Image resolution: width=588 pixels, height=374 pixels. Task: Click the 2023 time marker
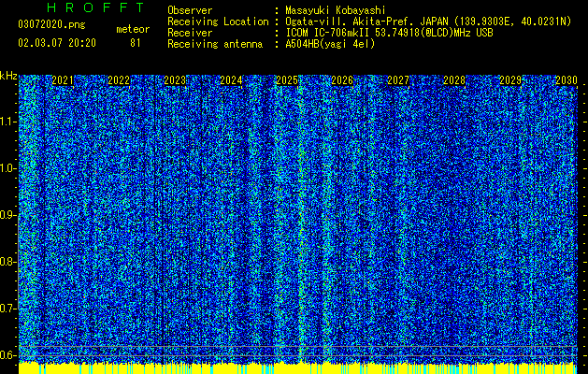point(175,80)
